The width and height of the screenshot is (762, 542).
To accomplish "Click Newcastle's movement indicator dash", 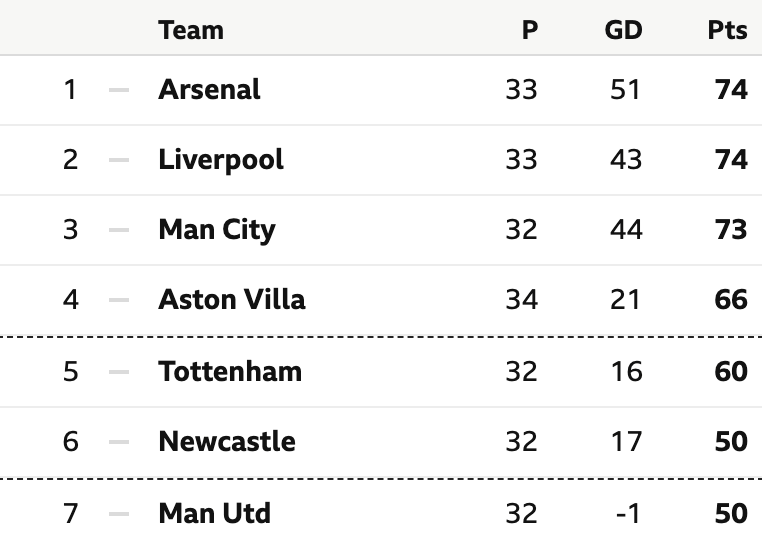I will coord(119,442).
